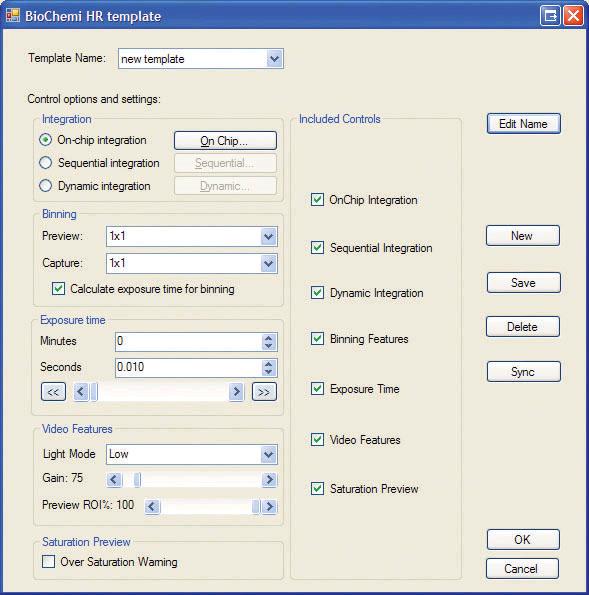The height and width of the screenshot is (595, 589).
Task: Toggle Saturation Preview included control
Action: 317,488
